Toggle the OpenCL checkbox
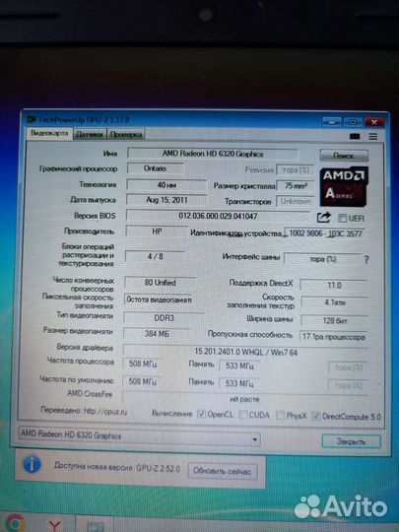 pyautogui.click(x=201, y=414)
